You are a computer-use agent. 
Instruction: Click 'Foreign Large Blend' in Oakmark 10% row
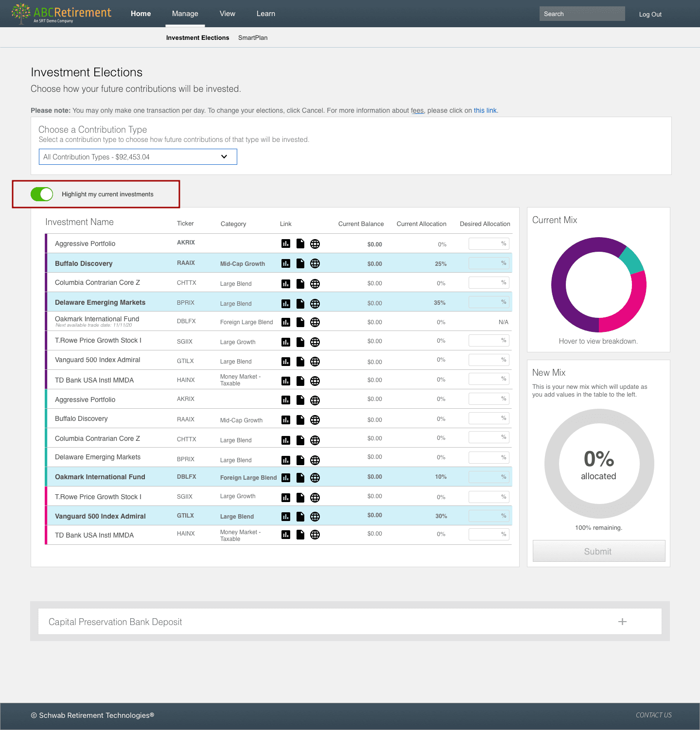tap(248, 478)
